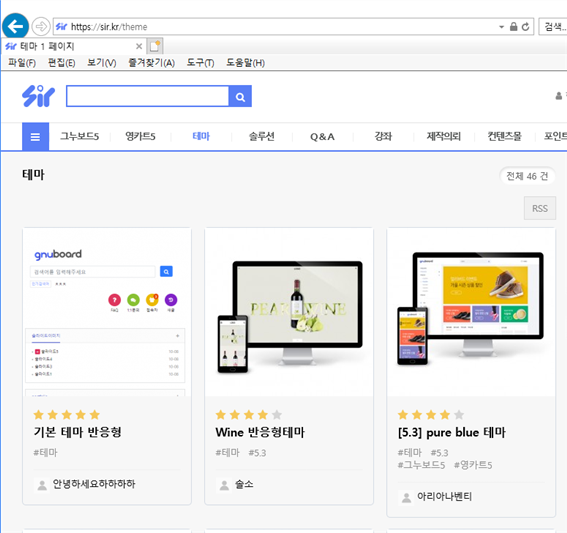
Task: Click the blue magnifier search button
Action: (x=240, y=96)
